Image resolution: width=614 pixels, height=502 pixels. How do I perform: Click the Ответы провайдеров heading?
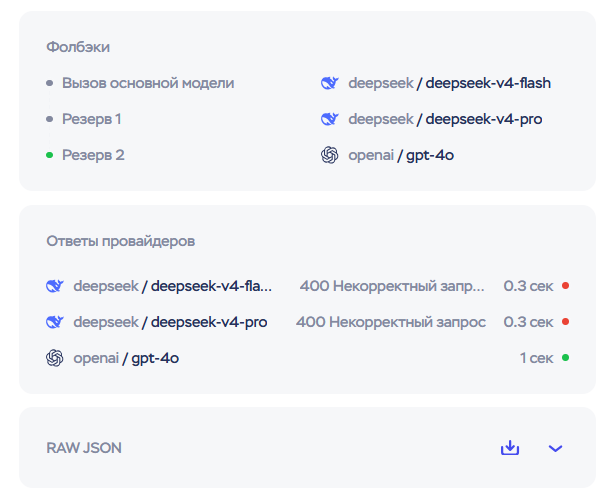(121, 241)
